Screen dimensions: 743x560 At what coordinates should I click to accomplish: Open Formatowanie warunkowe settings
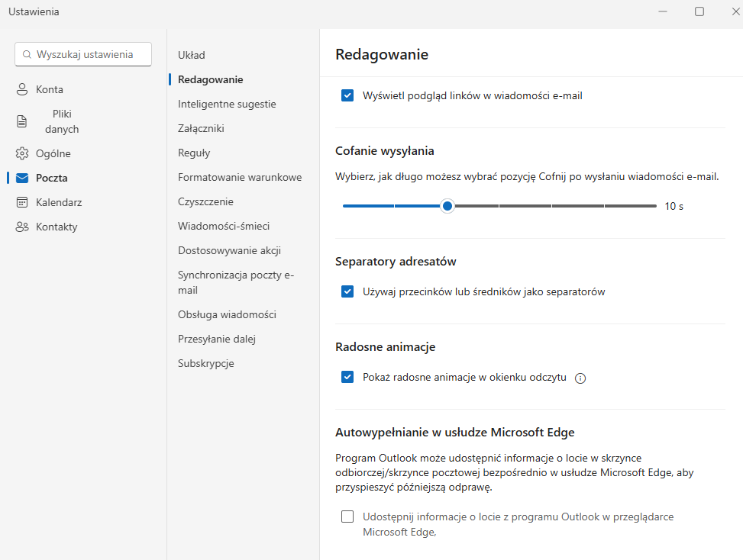click(x=240, y=177)
